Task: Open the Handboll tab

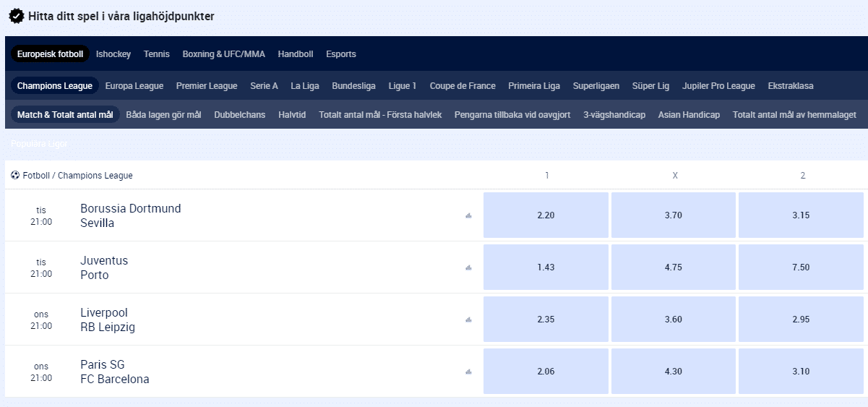Action: click(296, 54)
